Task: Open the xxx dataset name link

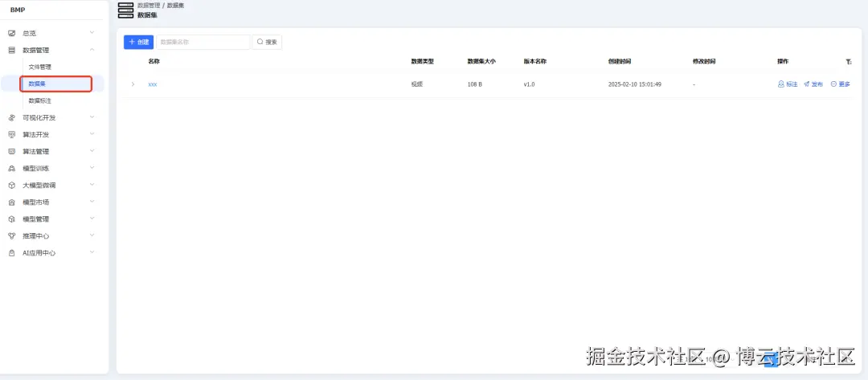Action: coord(153,84)
